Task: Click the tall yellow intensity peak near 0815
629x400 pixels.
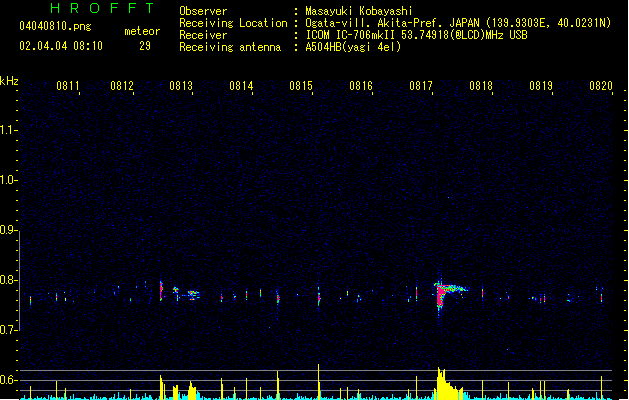Action: coord(319,381)
